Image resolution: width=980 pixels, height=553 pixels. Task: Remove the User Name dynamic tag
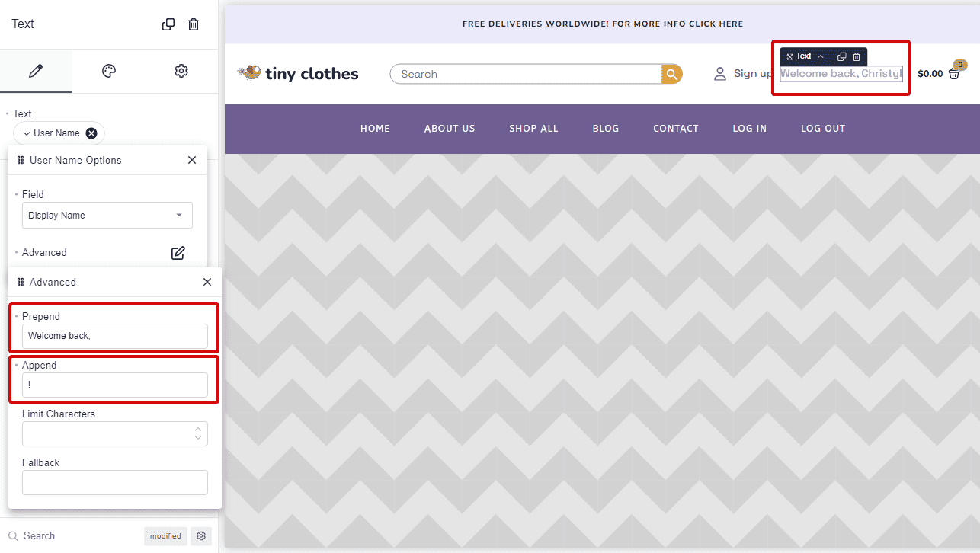91,133
